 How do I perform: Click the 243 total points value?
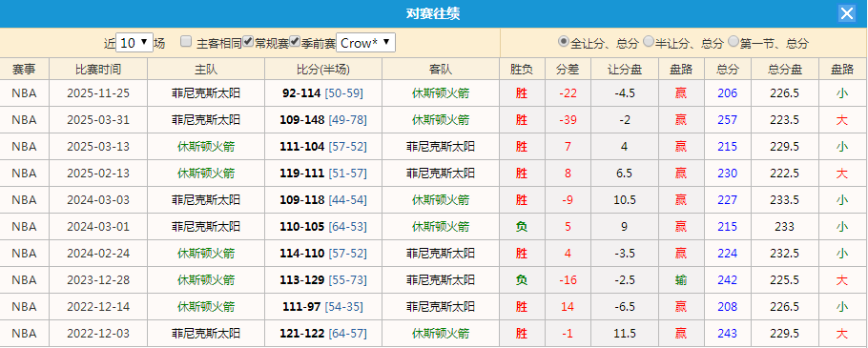pyautogui.click(x=728, y=333)
